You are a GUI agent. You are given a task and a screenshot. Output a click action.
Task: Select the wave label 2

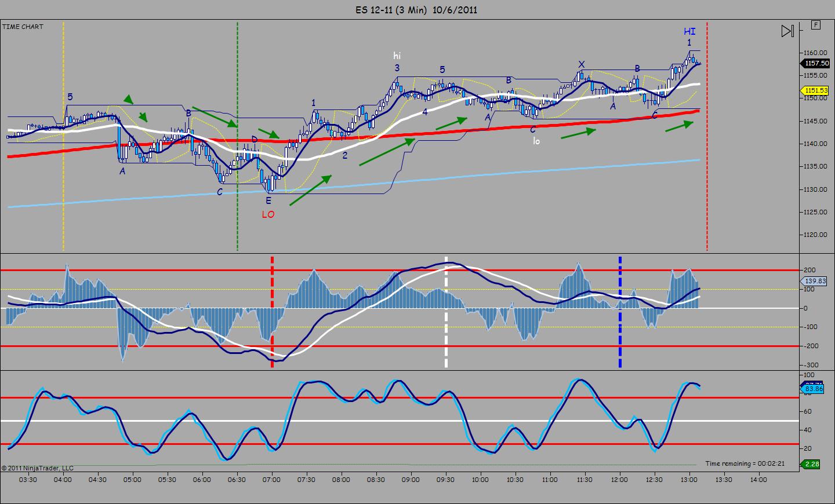[345, 155]
